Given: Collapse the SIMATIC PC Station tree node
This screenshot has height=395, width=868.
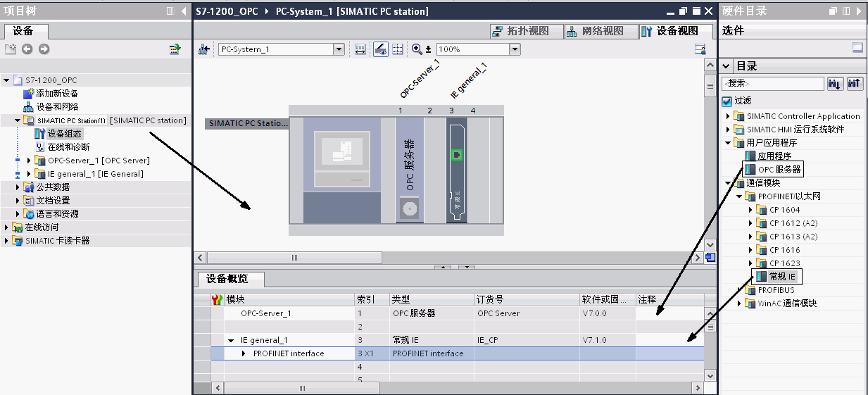Looking at the screenshot, I should [18, 120].
